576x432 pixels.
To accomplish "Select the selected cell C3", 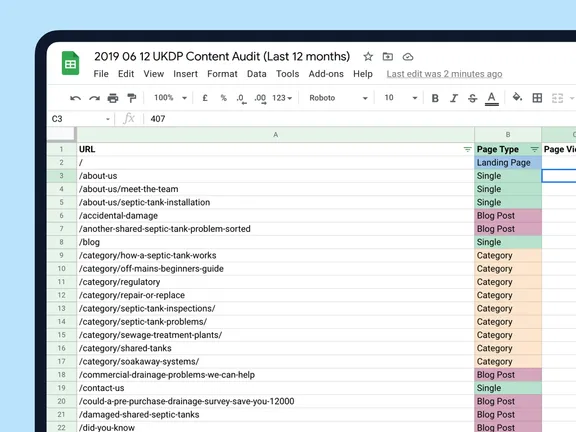I will (559, 176).
